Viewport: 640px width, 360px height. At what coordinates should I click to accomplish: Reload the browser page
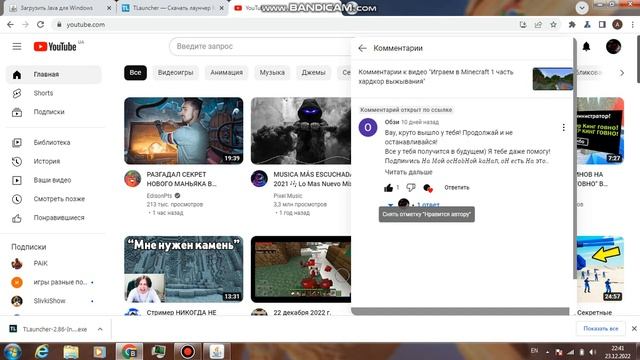point(40,24)
